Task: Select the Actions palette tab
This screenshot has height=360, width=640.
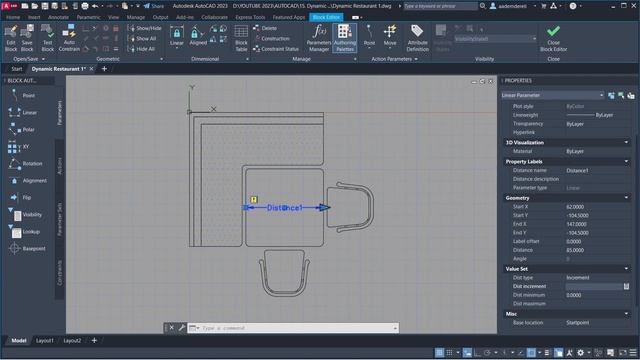Action: pos(60,166)
